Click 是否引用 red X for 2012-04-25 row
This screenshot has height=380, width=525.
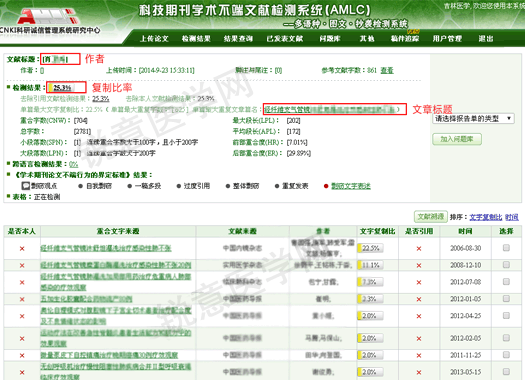(419, 316)
